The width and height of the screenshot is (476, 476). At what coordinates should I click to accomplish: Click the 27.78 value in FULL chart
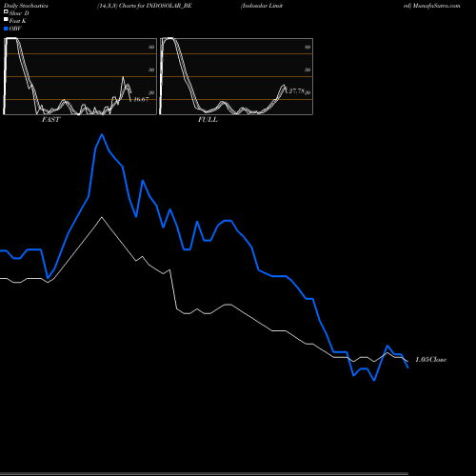[x=296, y=91]
